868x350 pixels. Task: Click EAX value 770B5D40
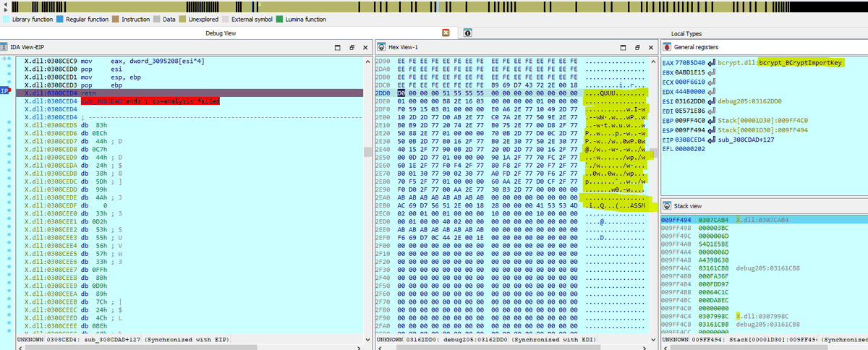690,63
